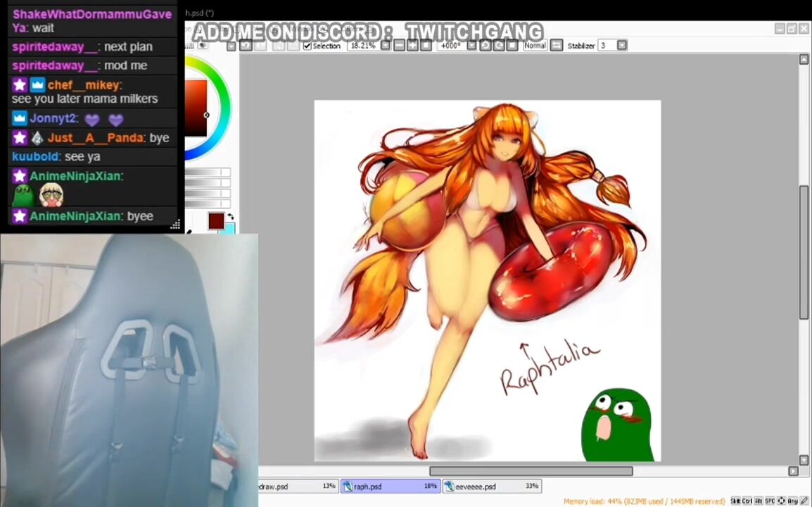Screen dimensions: 812x507
Task: Reset the canvas zoom
Action: 426,46
